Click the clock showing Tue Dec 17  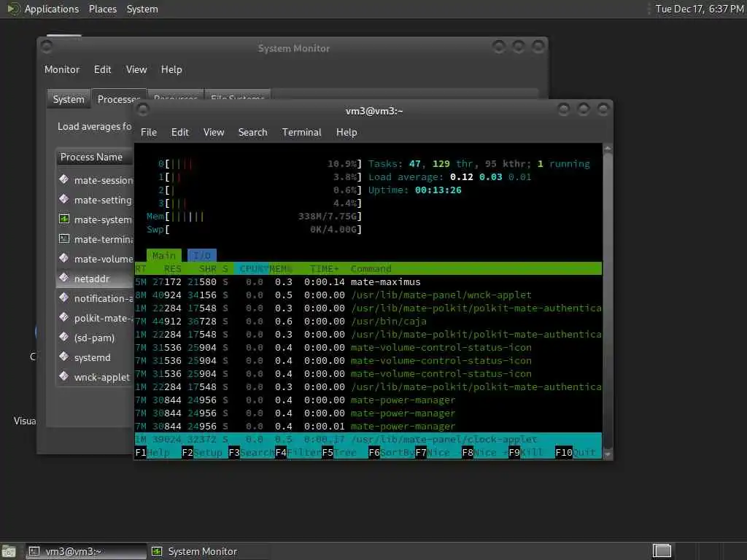[699, 9]
